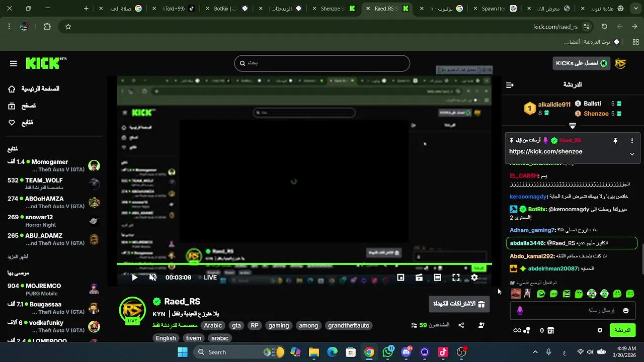Click the green stream progress bar
The height and width of the screenshot is (362, 644).
(x=304, y=264)
